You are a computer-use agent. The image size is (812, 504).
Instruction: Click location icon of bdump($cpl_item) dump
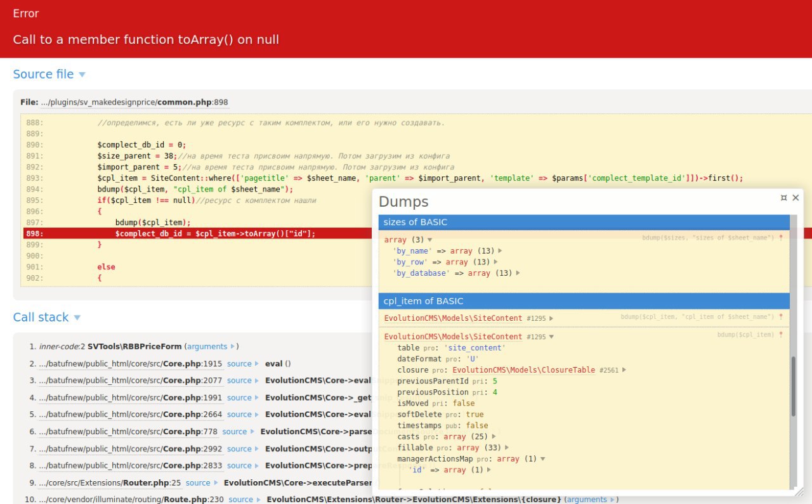pyautogui.click(x=781, y=334)
